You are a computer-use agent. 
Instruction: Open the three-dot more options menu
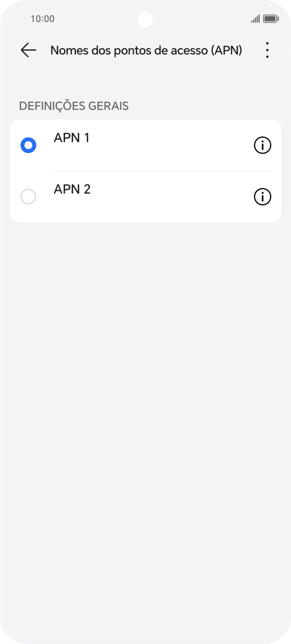(x=267, y=50)
